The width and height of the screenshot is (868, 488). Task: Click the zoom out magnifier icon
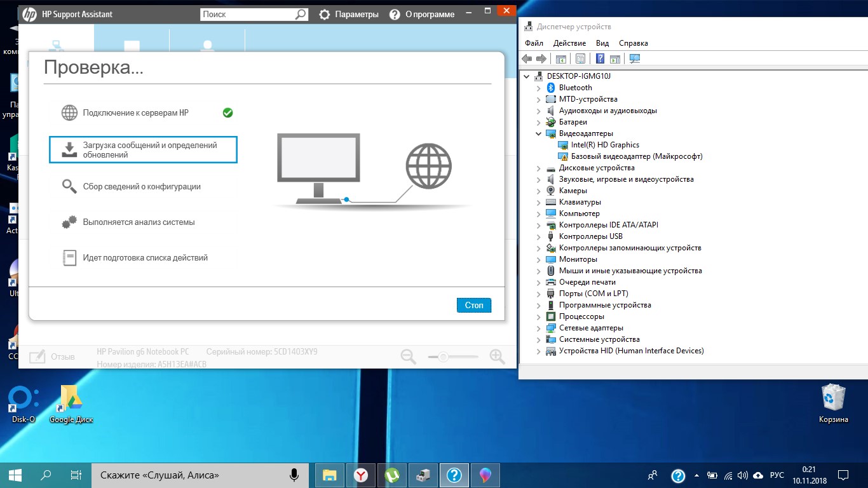point(408,356)
